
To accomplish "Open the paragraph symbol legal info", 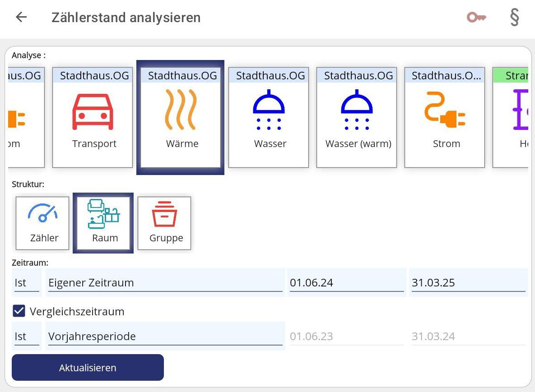I will coord(514,18).
